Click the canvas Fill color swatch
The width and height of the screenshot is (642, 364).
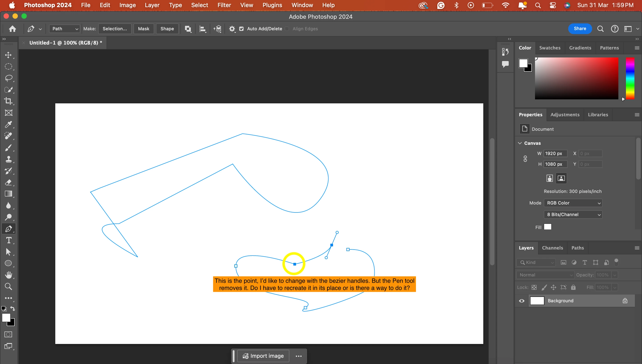[x=548, y=227]
